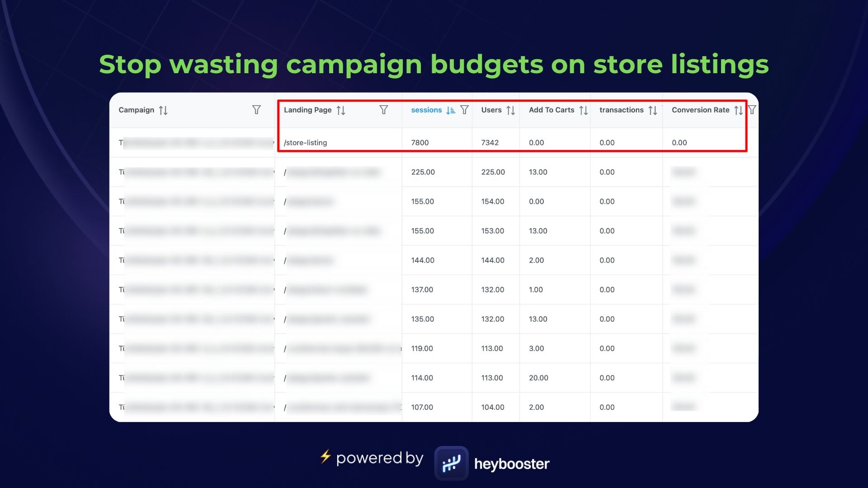Sort the table by the Campaign column
The height and width of the screenshot is (488, 868).
(163, 110)
